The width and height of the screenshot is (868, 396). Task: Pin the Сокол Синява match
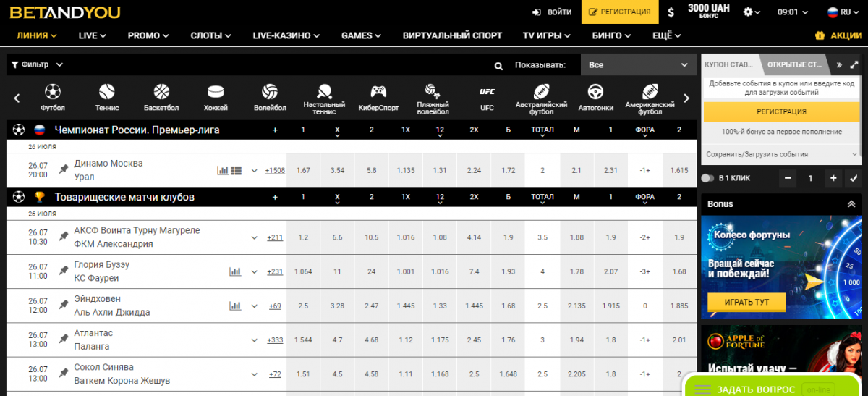click(64, 374)
